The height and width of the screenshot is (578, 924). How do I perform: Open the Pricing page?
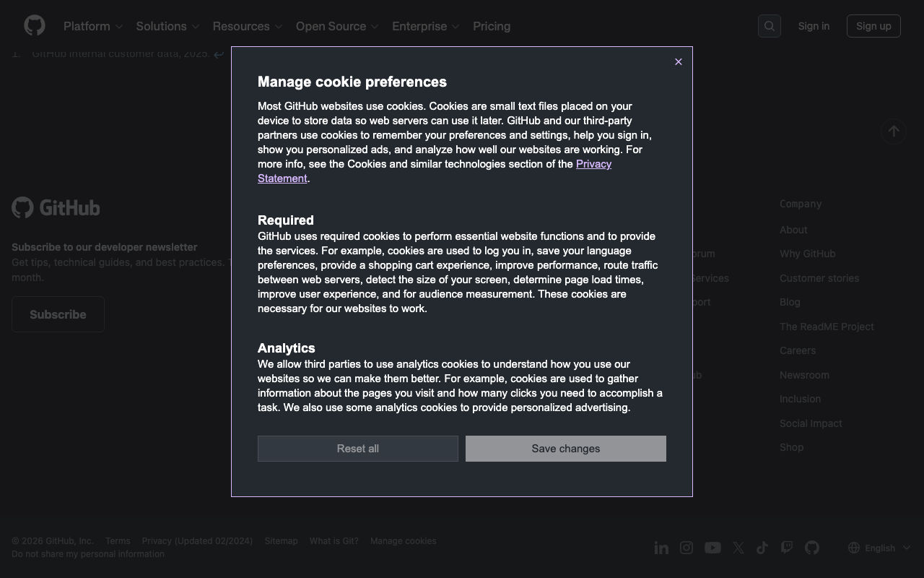(492, 26)
